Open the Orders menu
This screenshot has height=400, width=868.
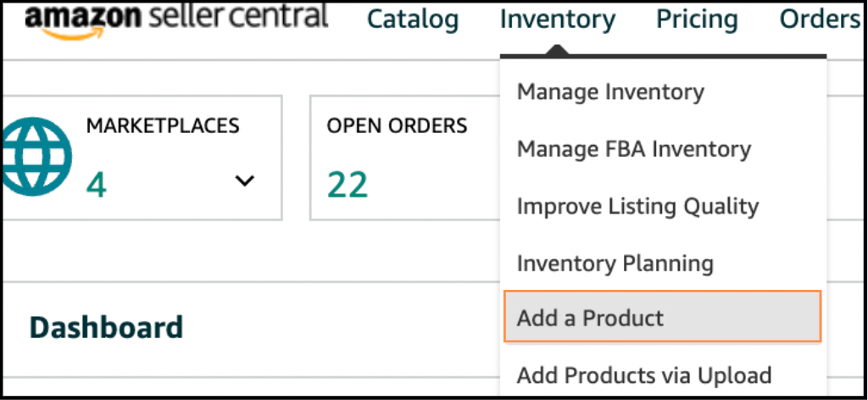click(819, 19)
